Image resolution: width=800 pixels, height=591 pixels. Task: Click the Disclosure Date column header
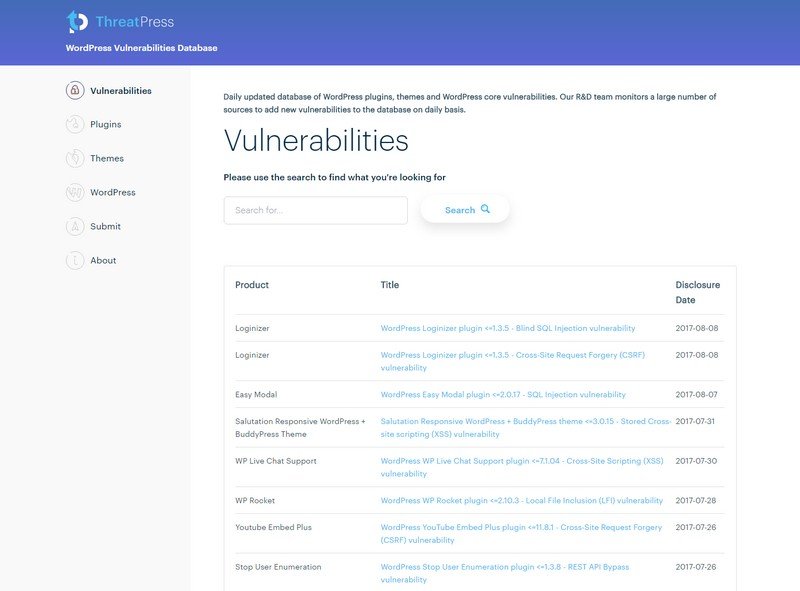697,292
